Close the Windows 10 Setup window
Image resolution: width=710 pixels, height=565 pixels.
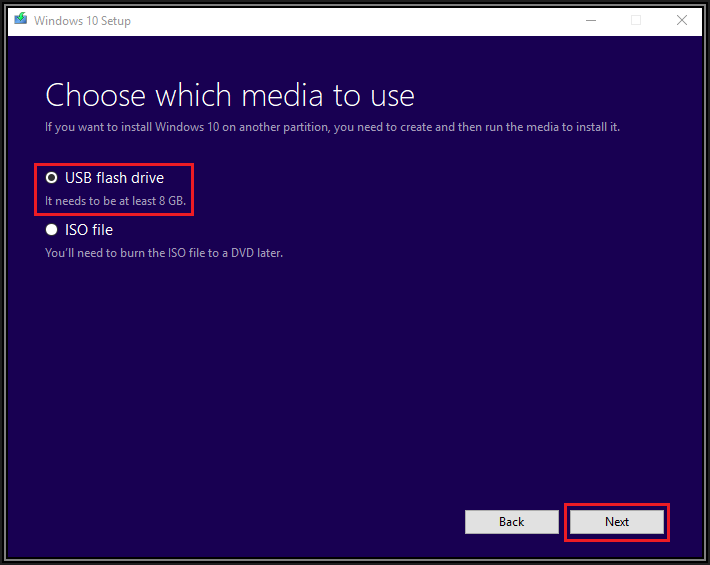(682, 20)
